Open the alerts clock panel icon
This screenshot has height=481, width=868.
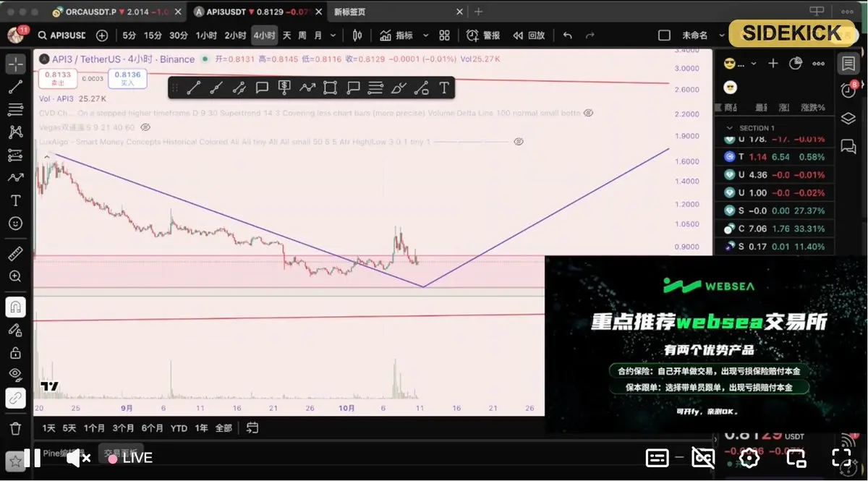tap(848, 91)
